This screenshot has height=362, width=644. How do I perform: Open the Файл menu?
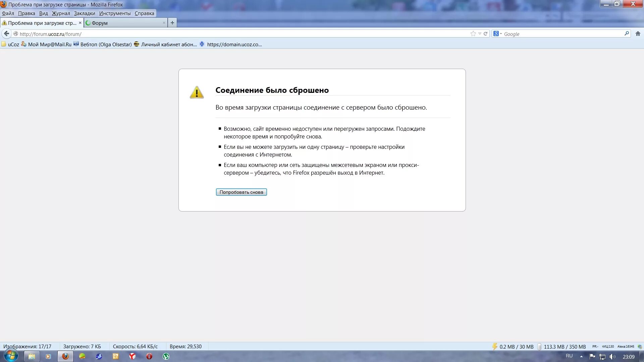(8, 13)
